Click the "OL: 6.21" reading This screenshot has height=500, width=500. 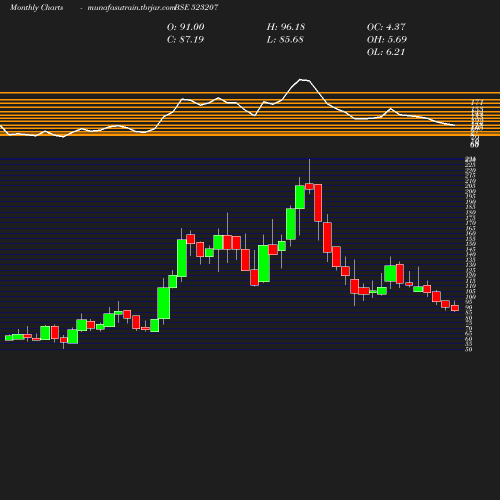[x=386, y=52]
